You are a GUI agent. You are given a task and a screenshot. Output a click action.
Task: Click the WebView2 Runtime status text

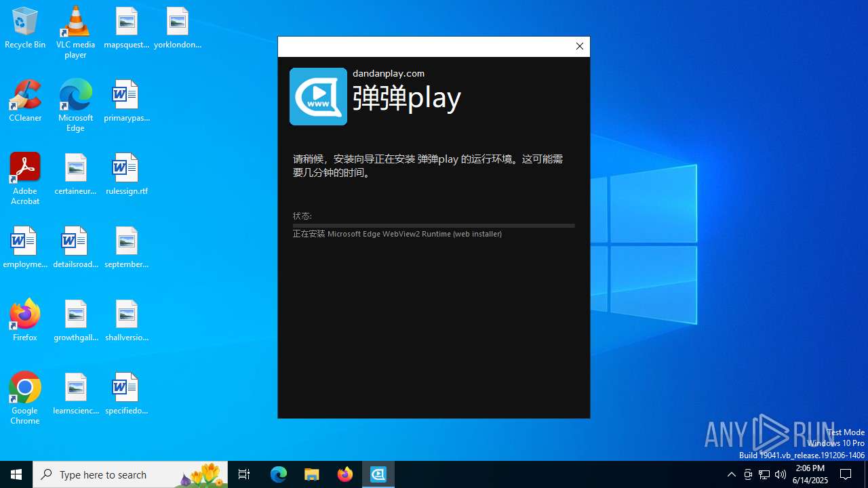point(397,234)
